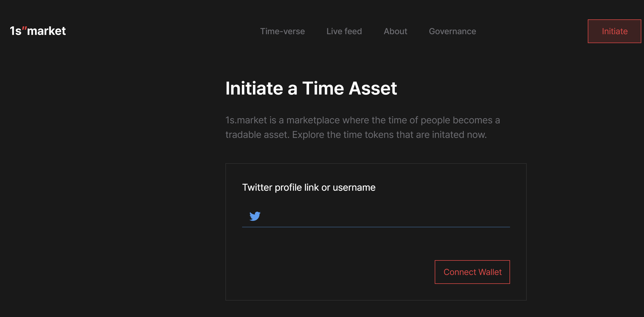Click the '1s' text in the logo
Image resolution: width=644 pixels, height=317 pixels.
(15, 31)
